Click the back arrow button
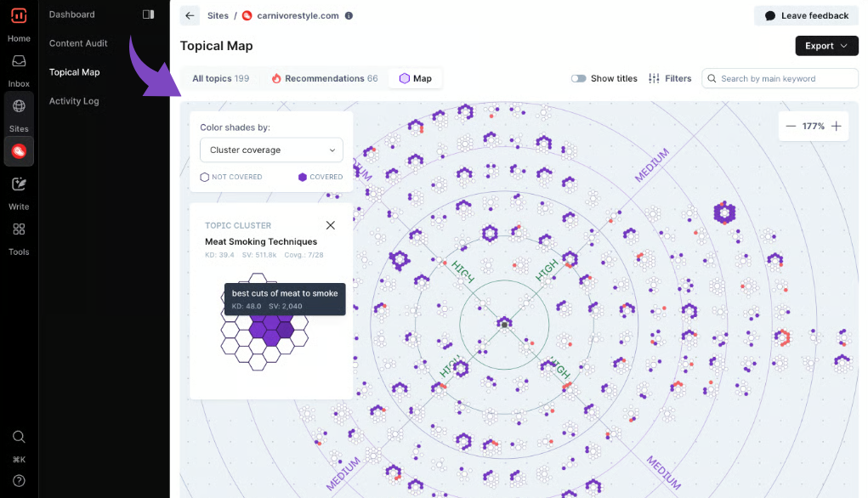This screenshot has width=868, height=498. [190, 15]
